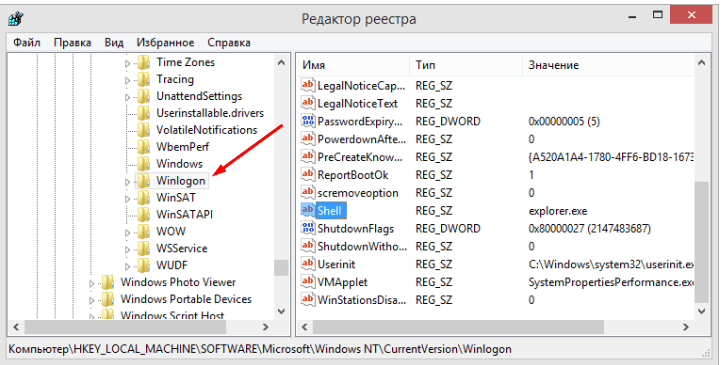721x365 pixels.
Task: Click tree pane scroll up arrow
Action: coord(281,63)
